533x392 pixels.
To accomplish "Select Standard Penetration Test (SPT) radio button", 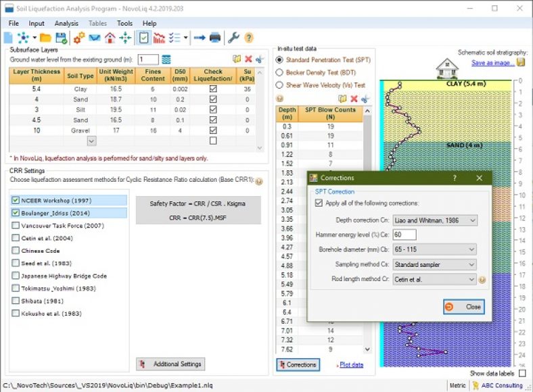I will 279,59.
